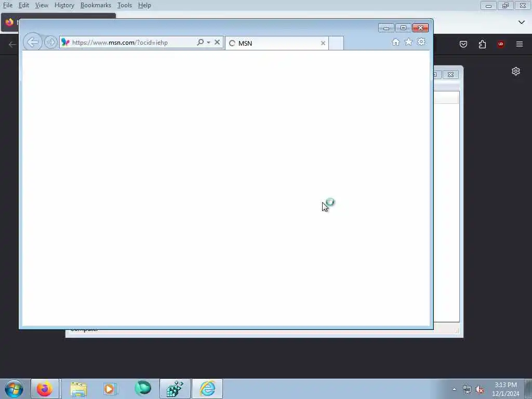
Task: Click Firefox back arrow button
Action: [12, 45]
